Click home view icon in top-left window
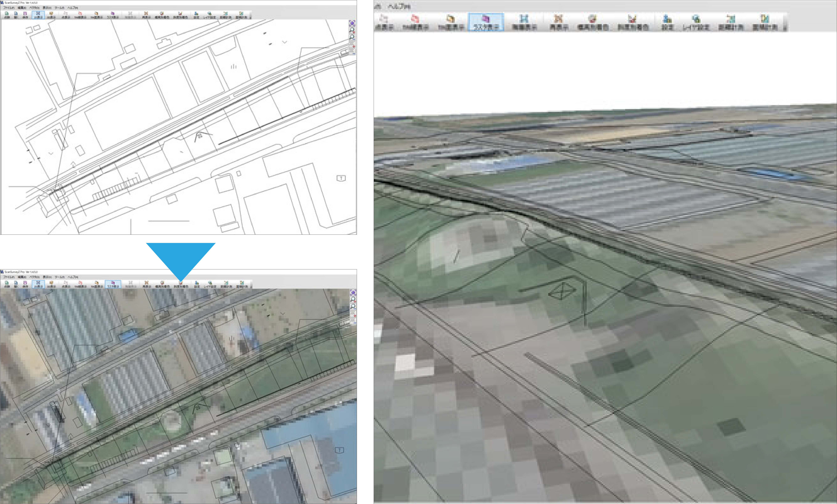837x504 pixels. coord(352,23)
